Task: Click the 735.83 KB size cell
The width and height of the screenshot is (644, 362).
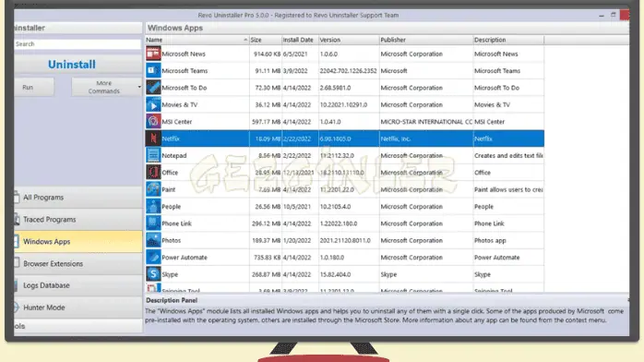Action: pyautogui.click(x=267, y=258)
